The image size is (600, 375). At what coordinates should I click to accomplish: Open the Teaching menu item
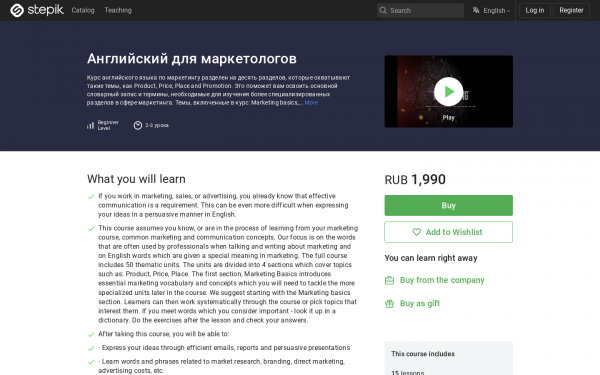pos(118,10)
